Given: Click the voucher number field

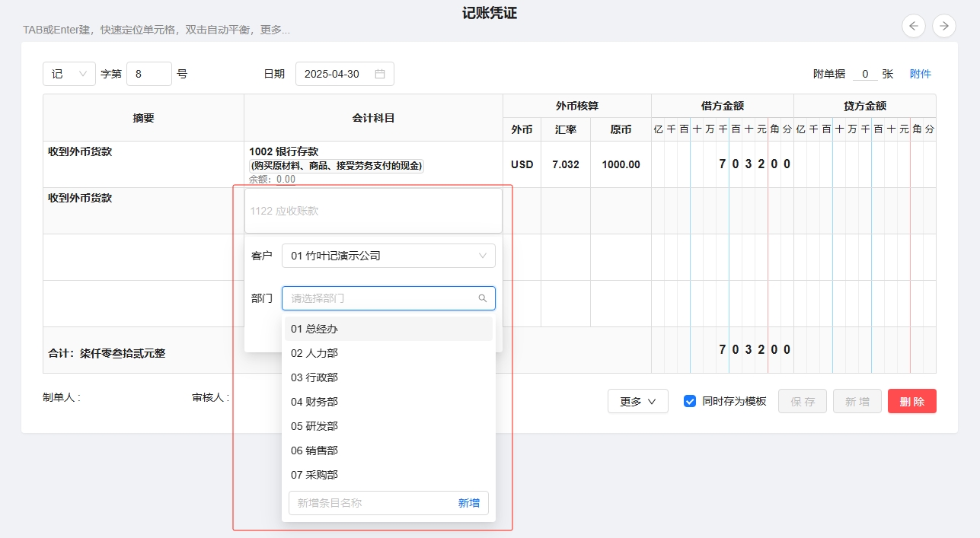Looking at the screenshot, I should [148, 74].
